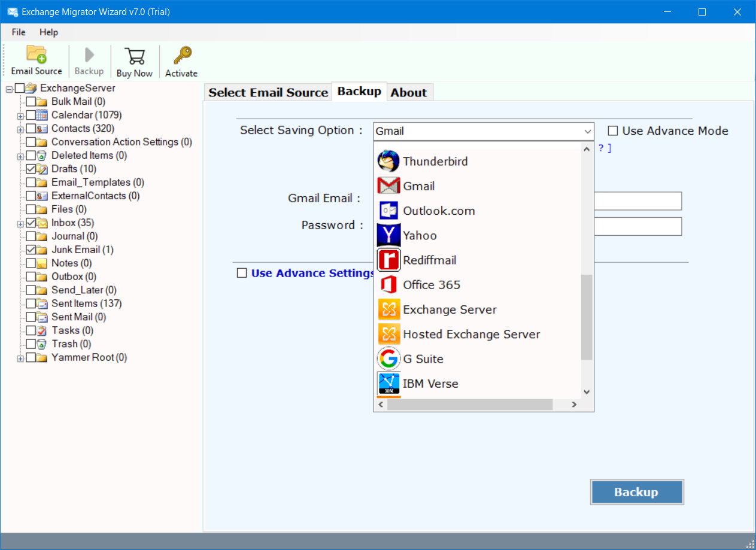Click into the Password input field
This screenshot has height=550, width=756.
click(x=637, y=226)
